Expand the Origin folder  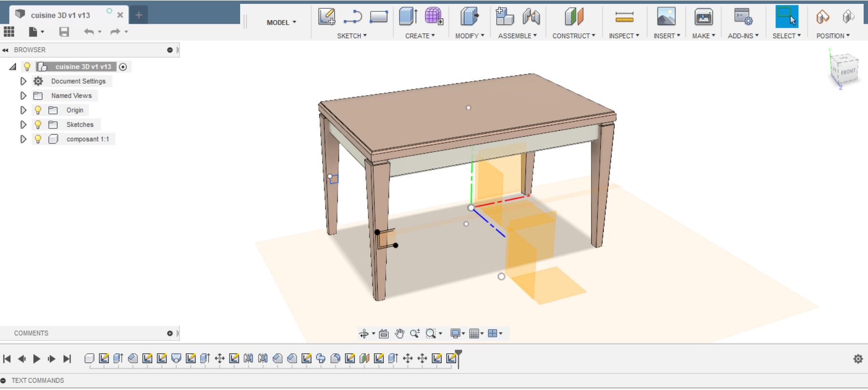tap(23, 110)
